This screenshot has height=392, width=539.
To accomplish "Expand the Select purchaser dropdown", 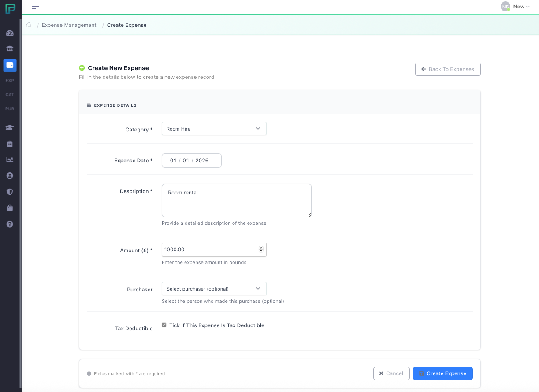I will pos(214,289).
